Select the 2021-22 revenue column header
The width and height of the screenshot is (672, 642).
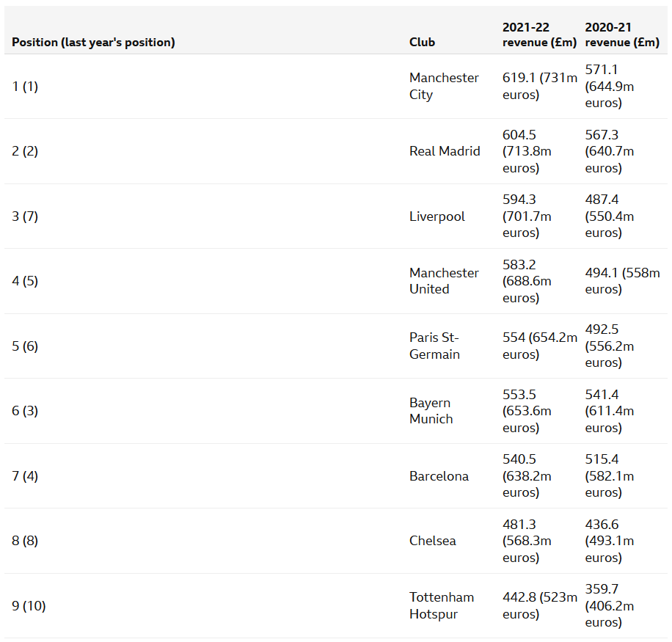[x=539, y=34]
